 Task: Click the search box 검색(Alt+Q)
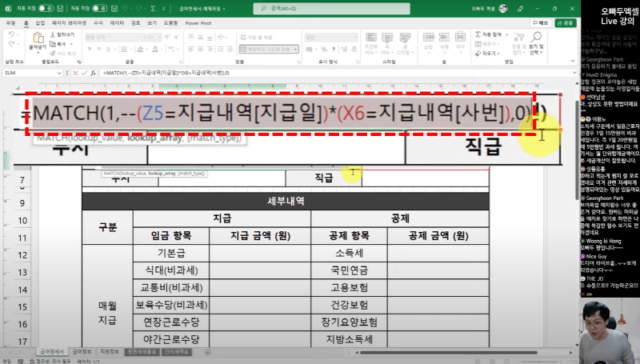(331, 8)
